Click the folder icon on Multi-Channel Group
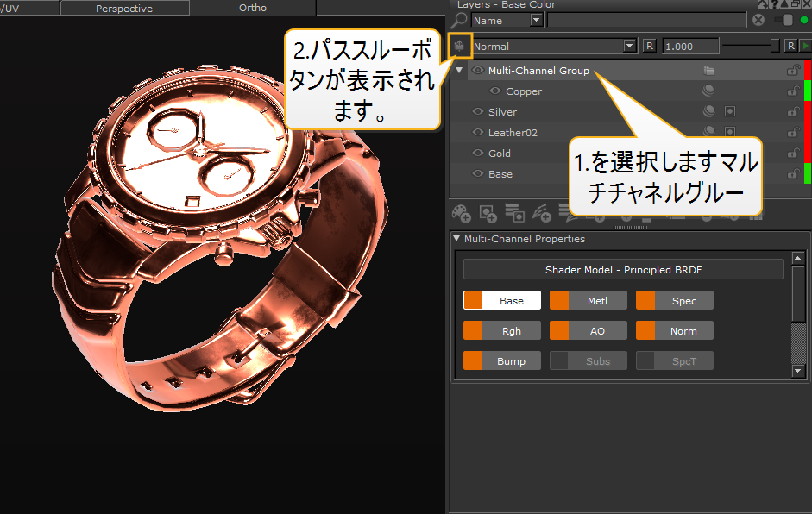 click(708, 71)
